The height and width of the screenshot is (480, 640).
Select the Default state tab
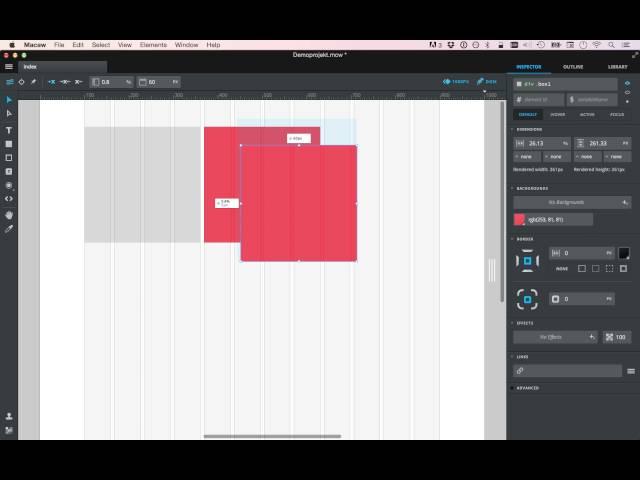[x=527, y=115]
